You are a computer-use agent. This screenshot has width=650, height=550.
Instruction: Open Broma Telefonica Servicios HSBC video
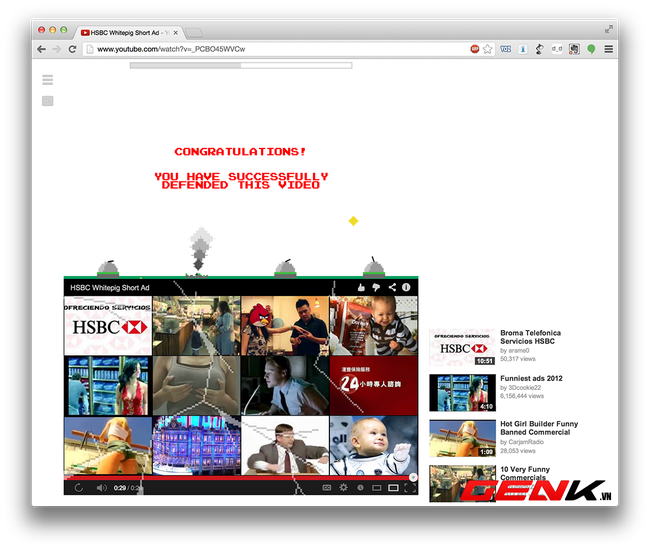click(x=530, y=337)
